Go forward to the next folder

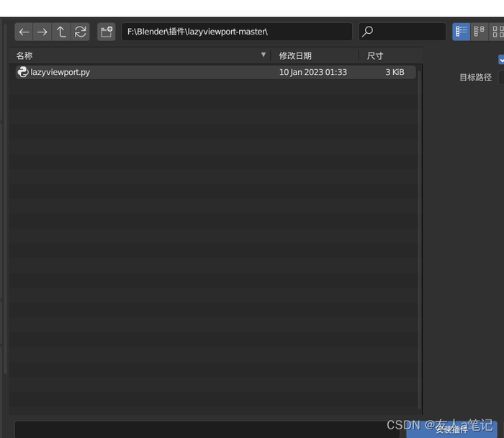point(42,32)
